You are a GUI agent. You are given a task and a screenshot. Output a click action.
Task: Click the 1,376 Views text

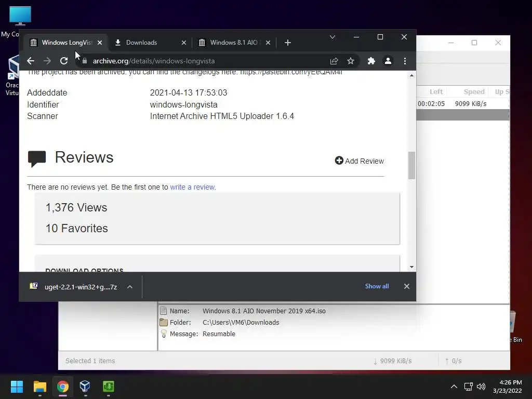click(x=76, y=208)
